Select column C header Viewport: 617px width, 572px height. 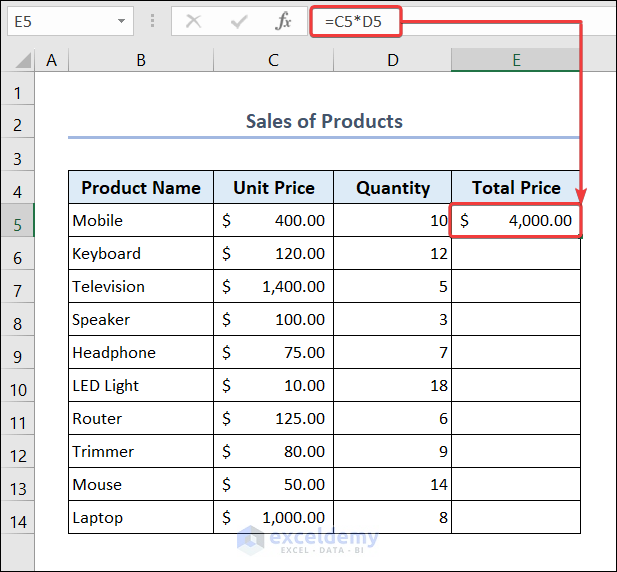[273, 61]
